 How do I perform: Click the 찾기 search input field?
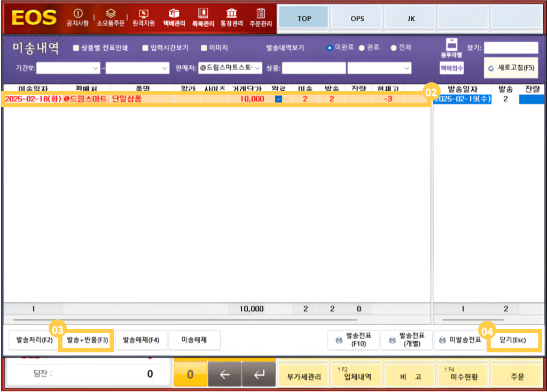[x=511, y=48]
